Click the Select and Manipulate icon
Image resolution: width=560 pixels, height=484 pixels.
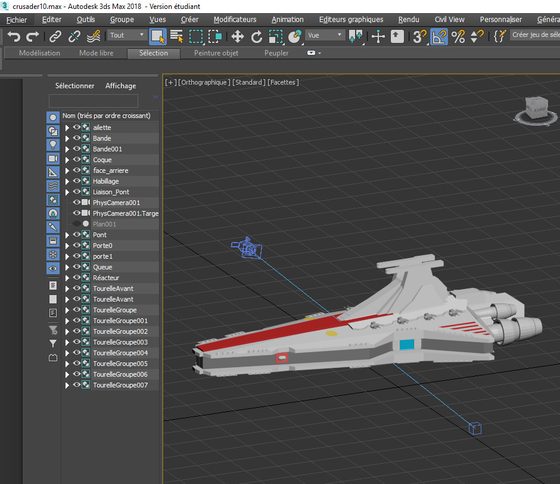tap(378, 36)
